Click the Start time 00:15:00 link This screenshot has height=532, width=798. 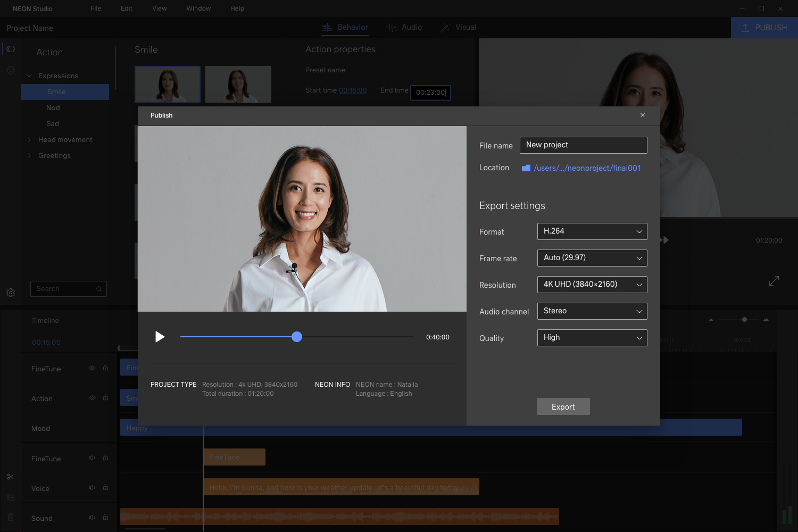tap(353, 90)
